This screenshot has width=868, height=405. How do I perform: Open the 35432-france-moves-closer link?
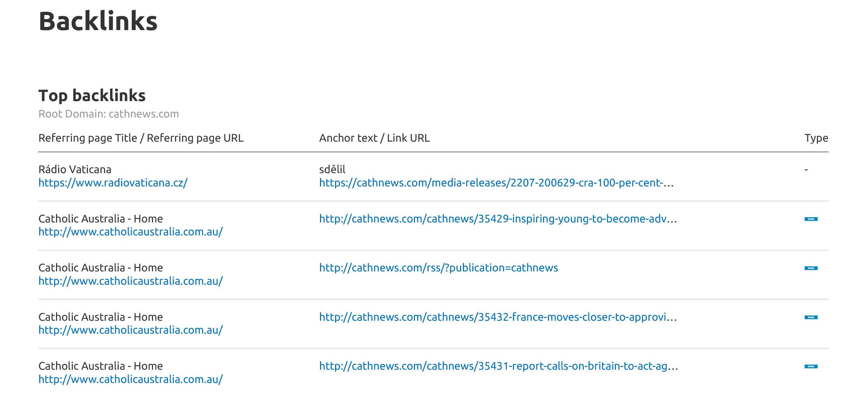click(498, 317)
